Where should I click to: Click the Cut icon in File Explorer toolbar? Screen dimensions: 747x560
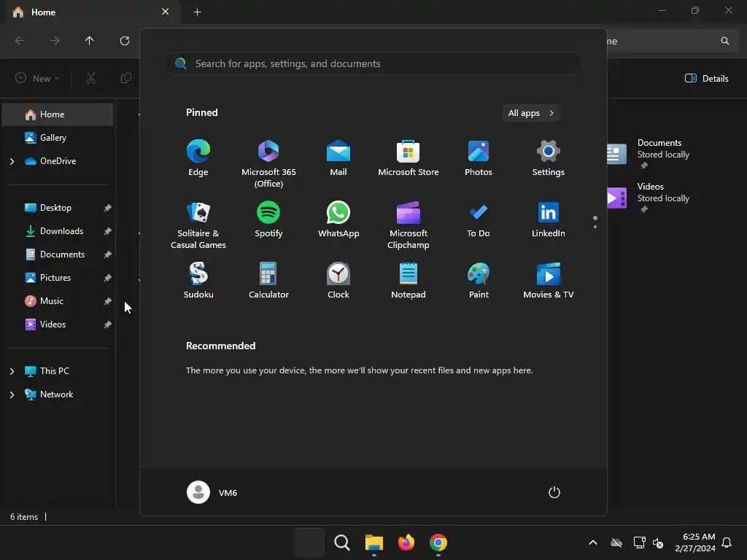coord(90,78)
